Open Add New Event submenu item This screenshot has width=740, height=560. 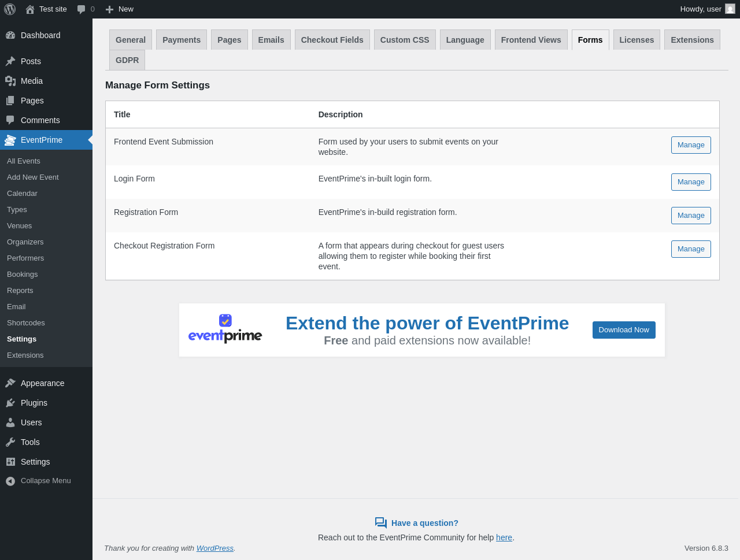(x=46, y=177)
